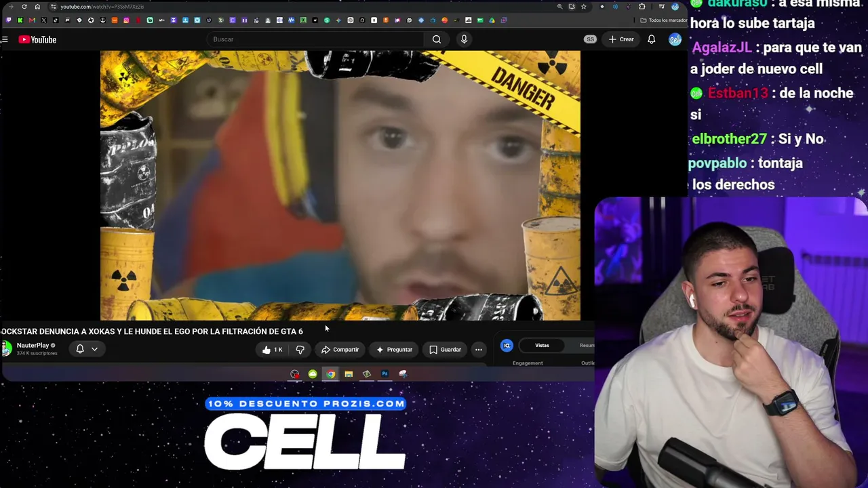Save the video with Guardar
868x488 pixels.
445,350
